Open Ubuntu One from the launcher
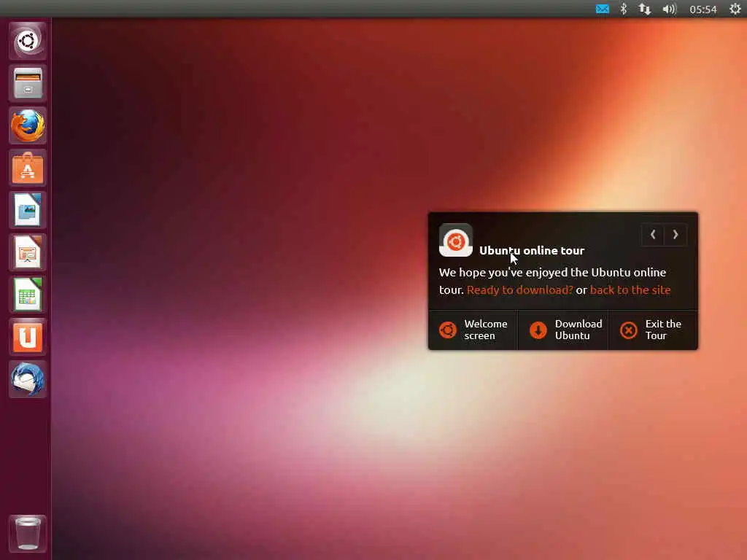The width and height of the screenshot is (747, 560). (28, 337)
